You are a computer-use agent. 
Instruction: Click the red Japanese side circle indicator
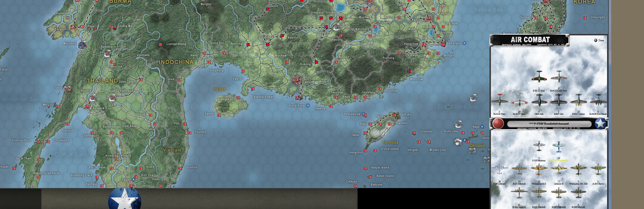(498, 124)
